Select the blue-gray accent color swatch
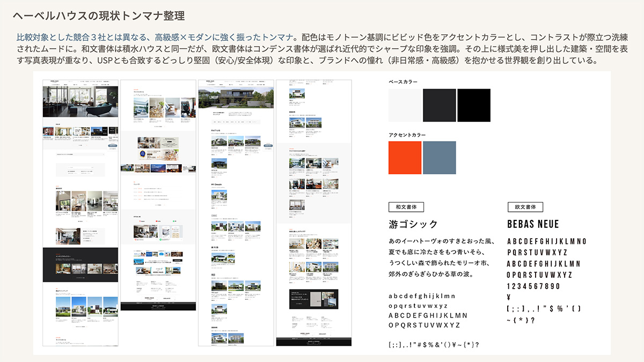Screen dimensions: 644x362 [439, 158]
